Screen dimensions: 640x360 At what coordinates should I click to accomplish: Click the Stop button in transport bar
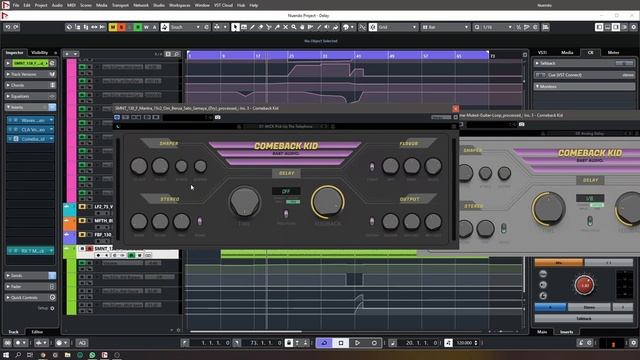pos(341,343)
